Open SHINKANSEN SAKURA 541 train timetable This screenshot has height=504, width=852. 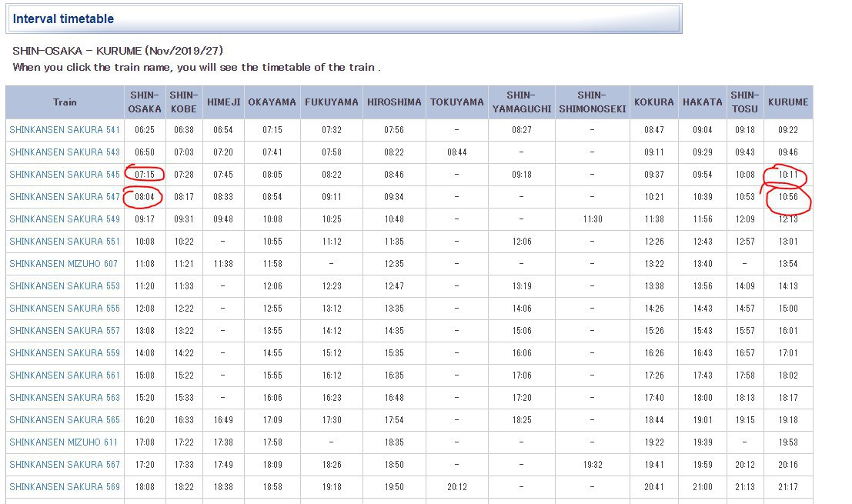tap(65, 130)
